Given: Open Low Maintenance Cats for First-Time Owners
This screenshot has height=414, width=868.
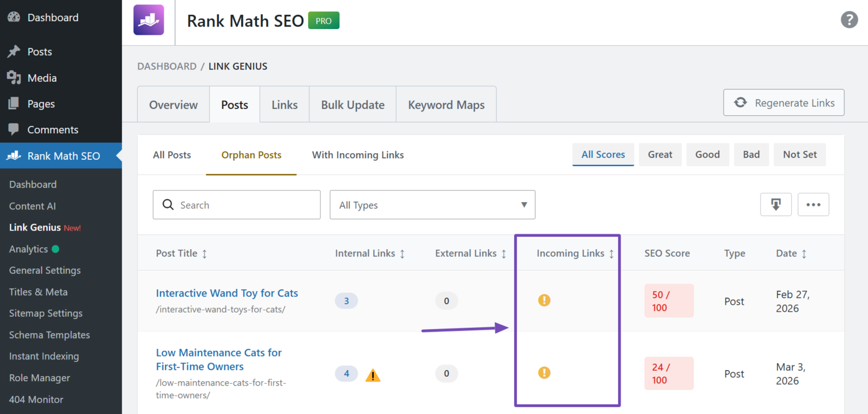Looking at the screenshot, I should point(219,359).
